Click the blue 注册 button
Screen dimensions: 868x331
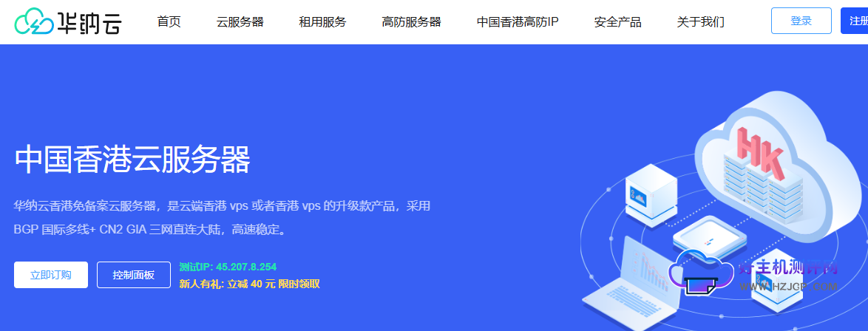(x=854, y=21)
